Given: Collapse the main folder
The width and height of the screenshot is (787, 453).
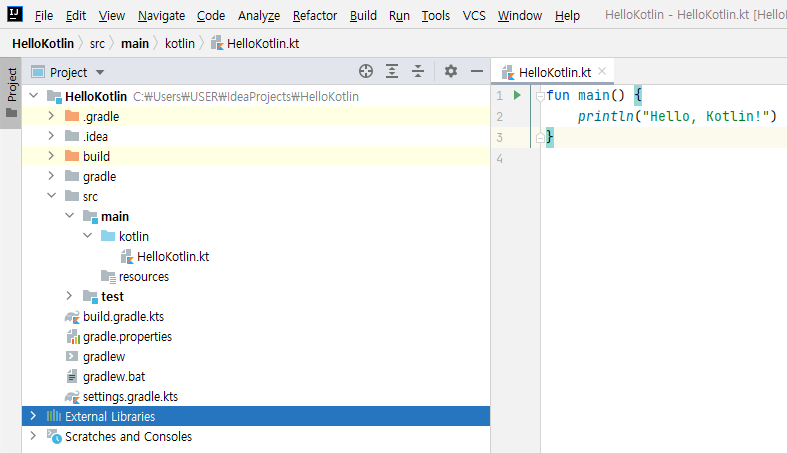Looking at the screenshot, I should point(69,216).
